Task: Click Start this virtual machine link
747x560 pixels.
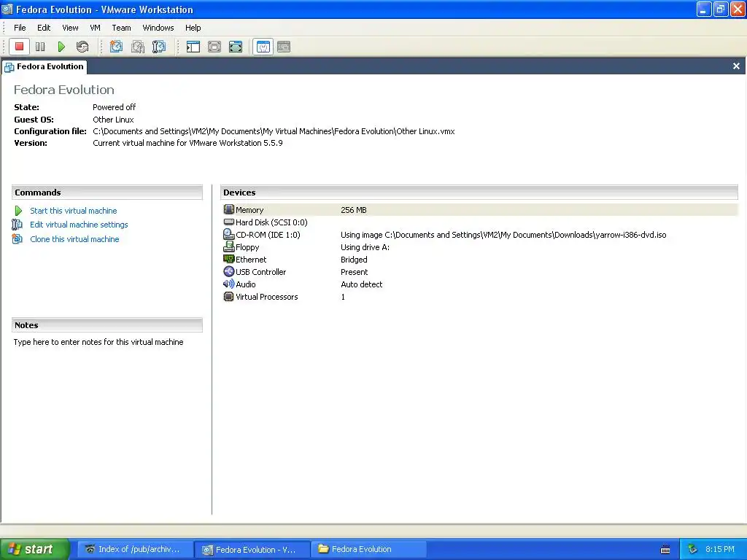Action: click(74, 211)
